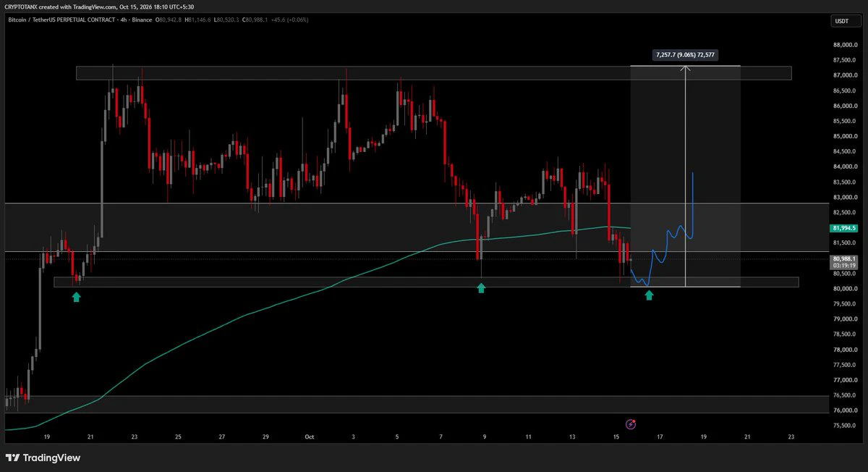
Task: Click the candle countdown timer 03:19:19
Action: point(844,265)
